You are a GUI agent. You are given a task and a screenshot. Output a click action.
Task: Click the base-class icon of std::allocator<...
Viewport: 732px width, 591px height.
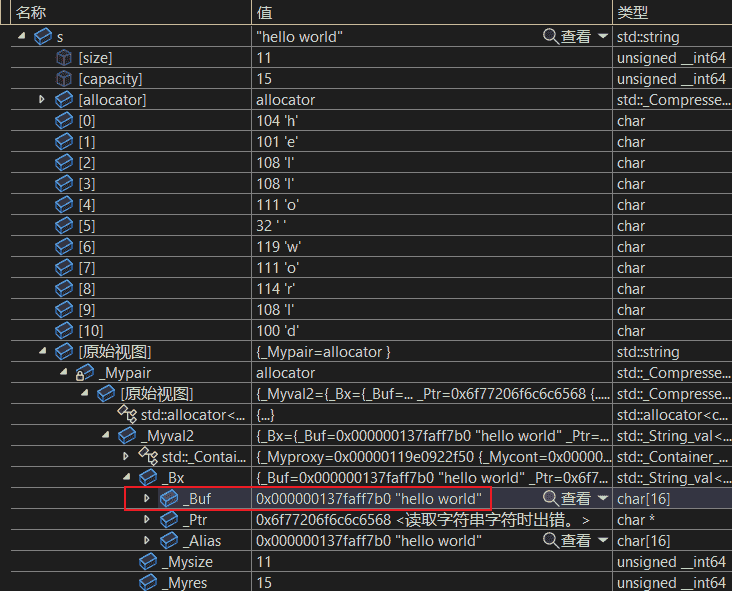pos(127,414)
